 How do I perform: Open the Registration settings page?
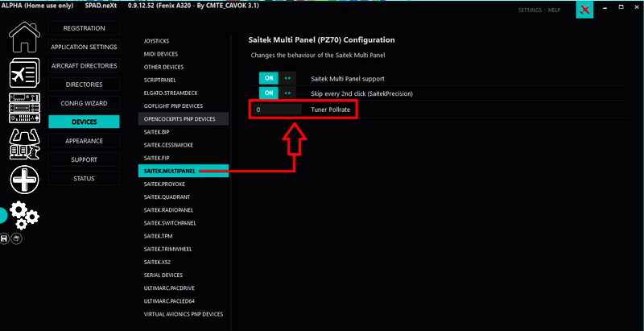coord(84,28)
